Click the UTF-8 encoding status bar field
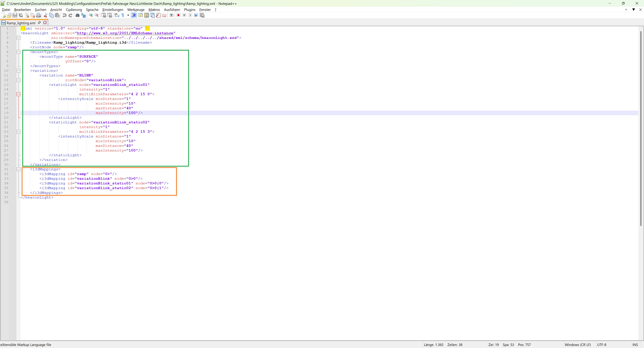Screen dimensions: 644x348 point(602,345)
